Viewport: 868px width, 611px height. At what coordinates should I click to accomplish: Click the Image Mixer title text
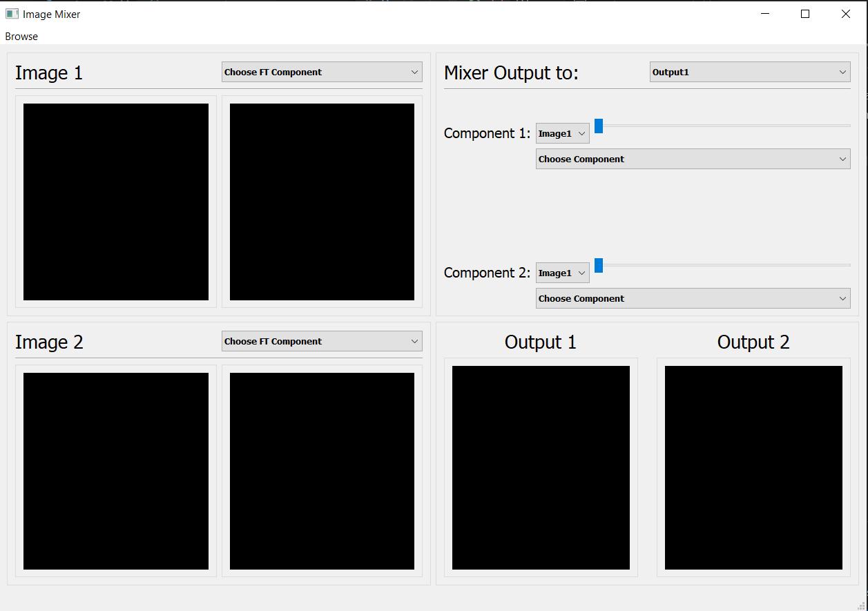52,14
